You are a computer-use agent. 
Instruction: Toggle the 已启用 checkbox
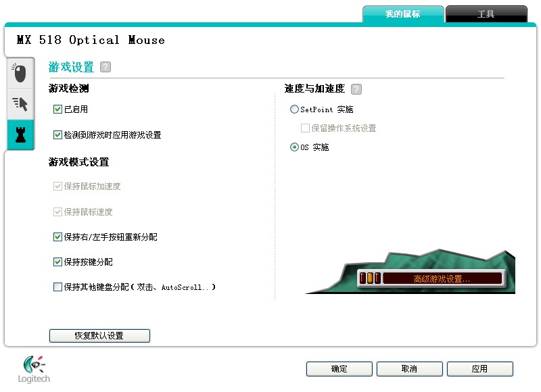57,109
